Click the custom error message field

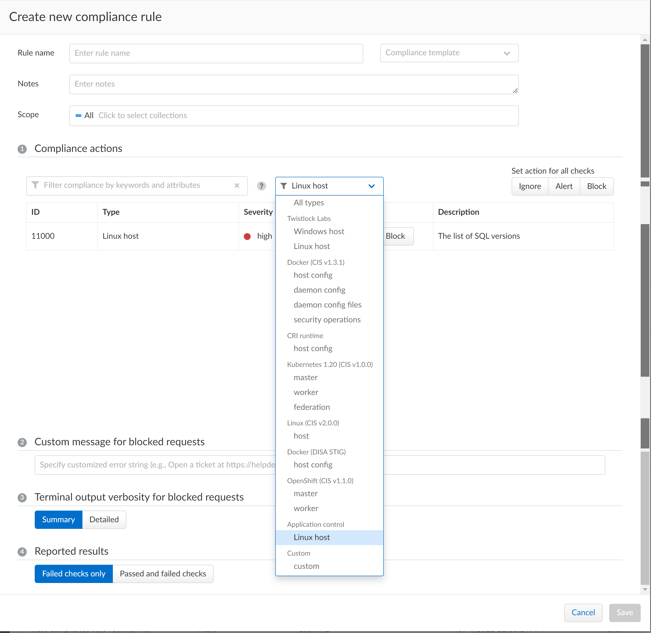320,465
